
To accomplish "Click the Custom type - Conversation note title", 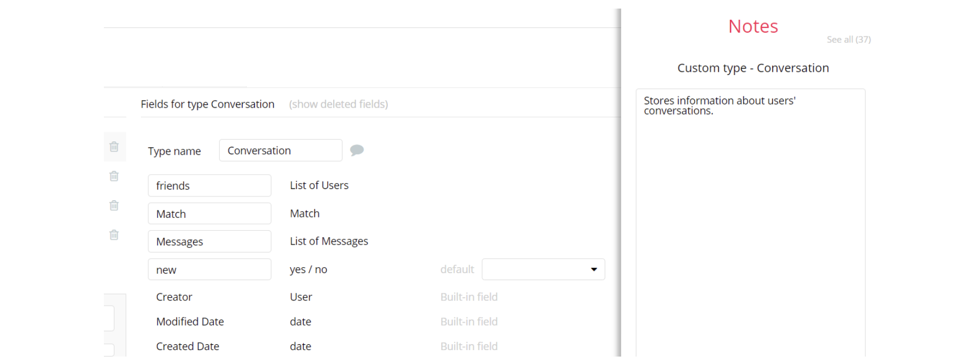I will click(x=753, y=68).
